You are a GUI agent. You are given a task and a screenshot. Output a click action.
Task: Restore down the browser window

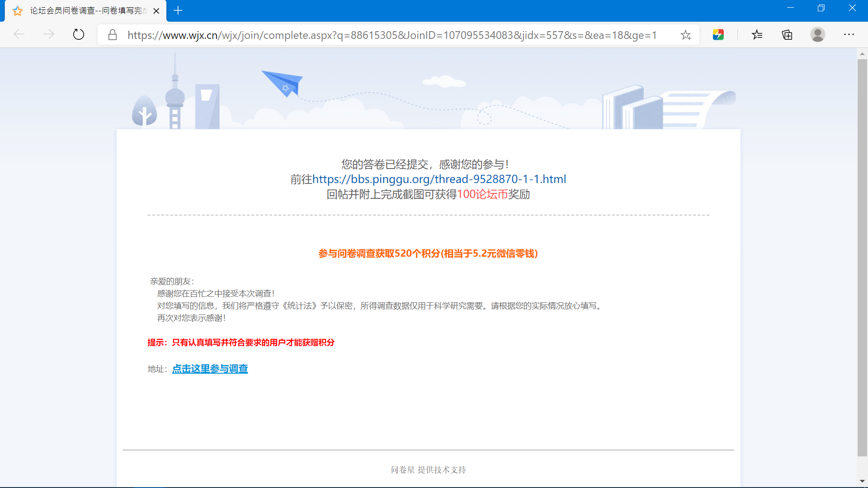point(821,8)
